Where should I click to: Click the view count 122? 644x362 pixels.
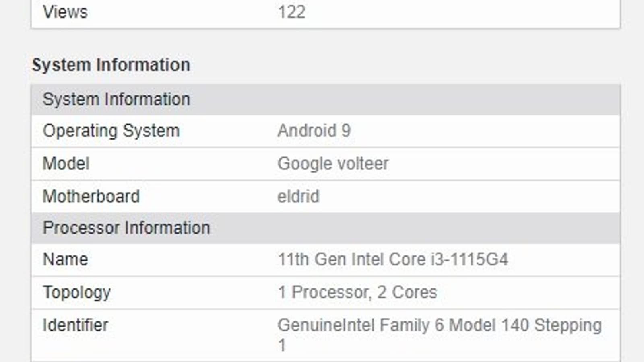(x=292, y=12)
